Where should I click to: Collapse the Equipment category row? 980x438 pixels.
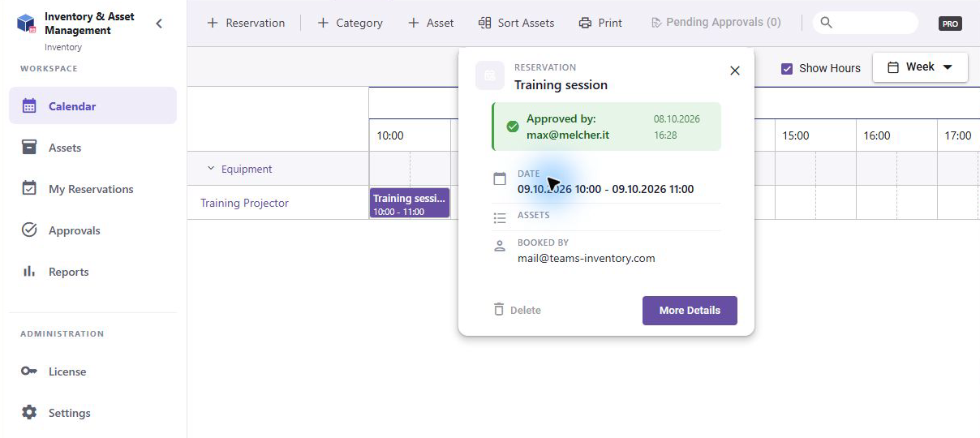(211, 169)
